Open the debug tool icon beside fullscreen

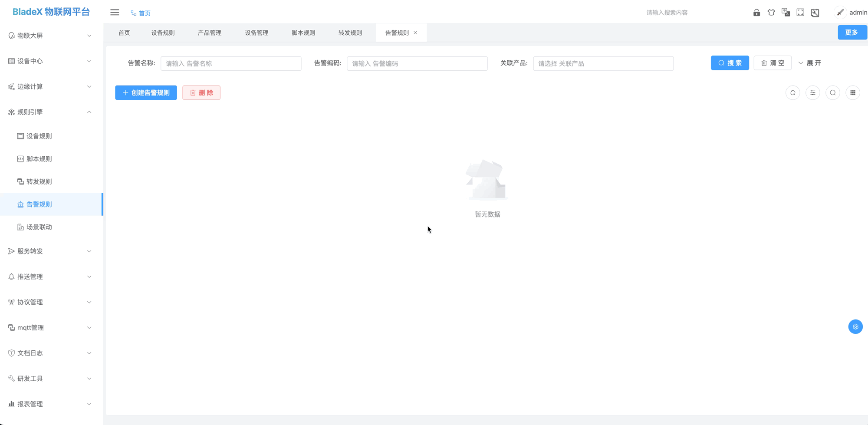click(815, 13)
